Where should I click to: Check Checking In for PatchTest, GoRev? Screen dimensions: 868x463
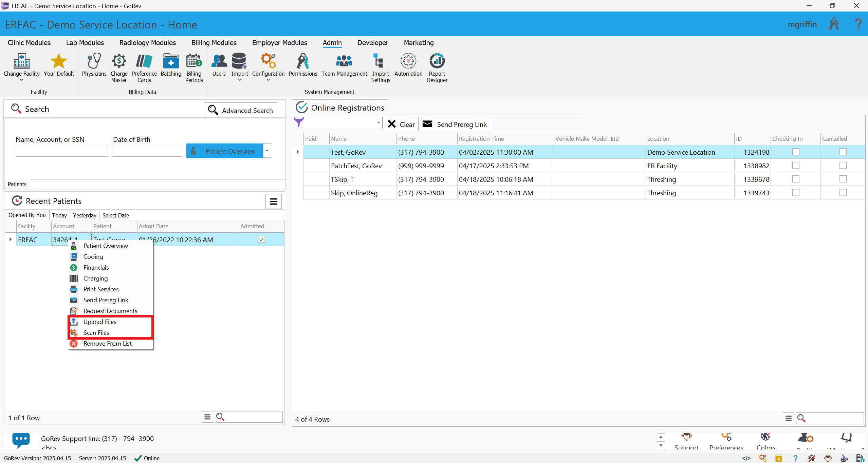796,166
